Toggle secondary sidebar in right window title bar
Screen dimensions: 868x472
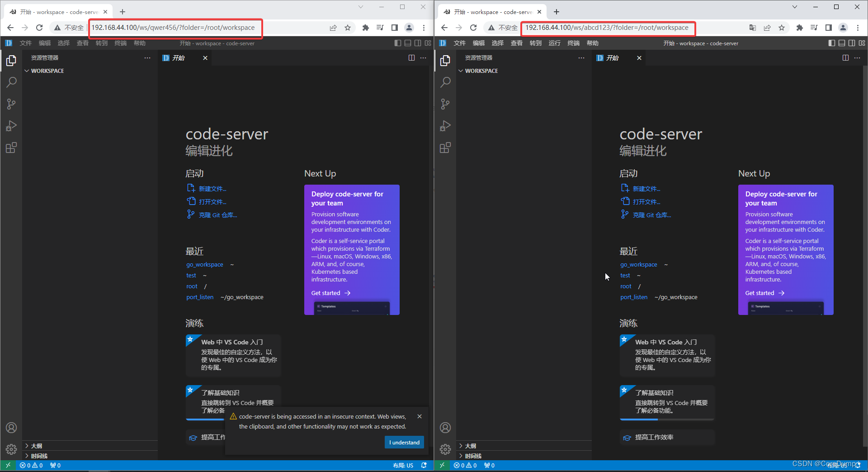click(x=852, y=43)
